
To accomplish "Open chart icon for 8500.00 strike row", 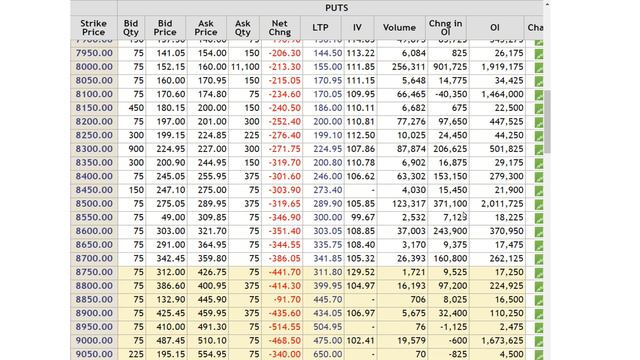I will click(539, 204).
